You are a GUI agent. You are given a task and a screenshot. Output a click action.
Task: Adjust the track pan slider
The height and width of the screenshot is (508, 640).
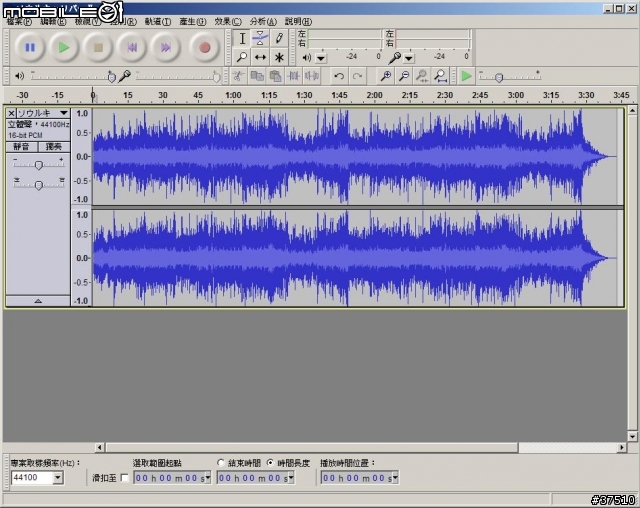coord(38,184)
